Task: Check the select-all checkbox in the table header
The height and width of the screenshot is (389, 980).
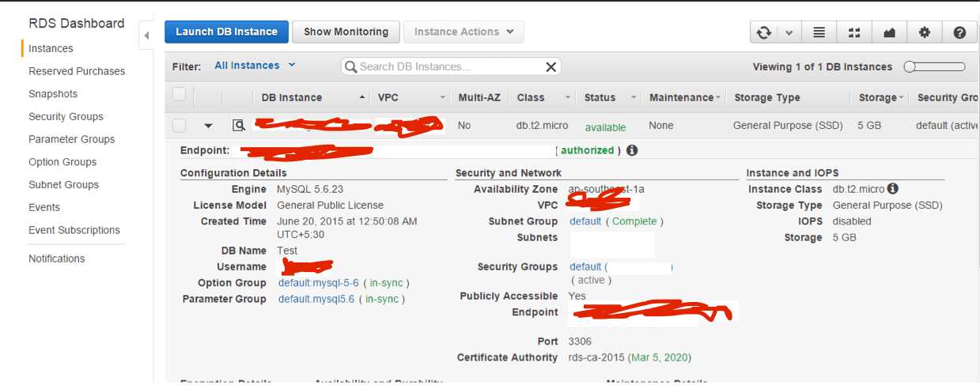Action: point(179,95)
